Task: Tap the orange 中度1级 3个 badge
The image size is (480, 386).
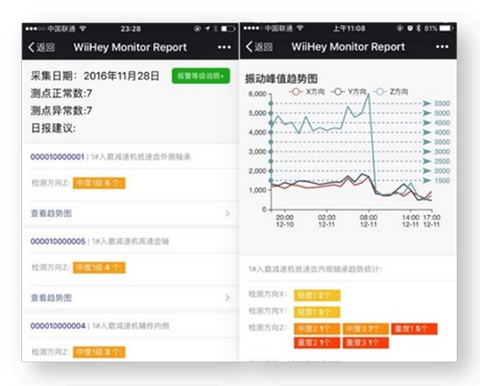Action: tap(99, 352)
